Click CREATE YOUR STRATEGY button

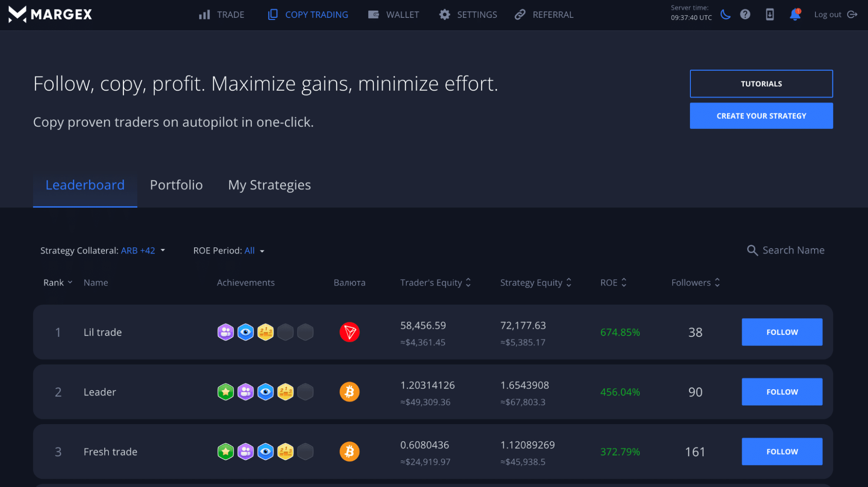[x=761, y=115]
